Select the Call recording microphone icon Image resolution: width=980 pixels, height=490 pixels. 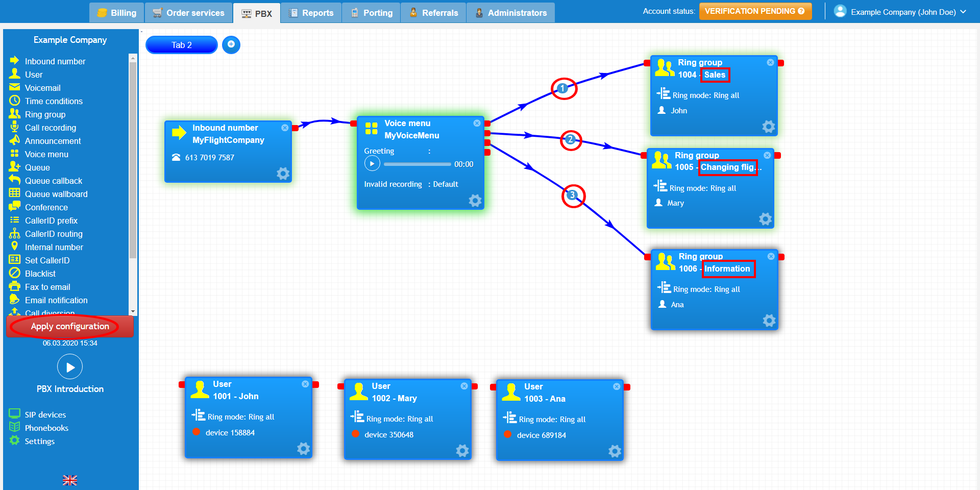point(14,127)
